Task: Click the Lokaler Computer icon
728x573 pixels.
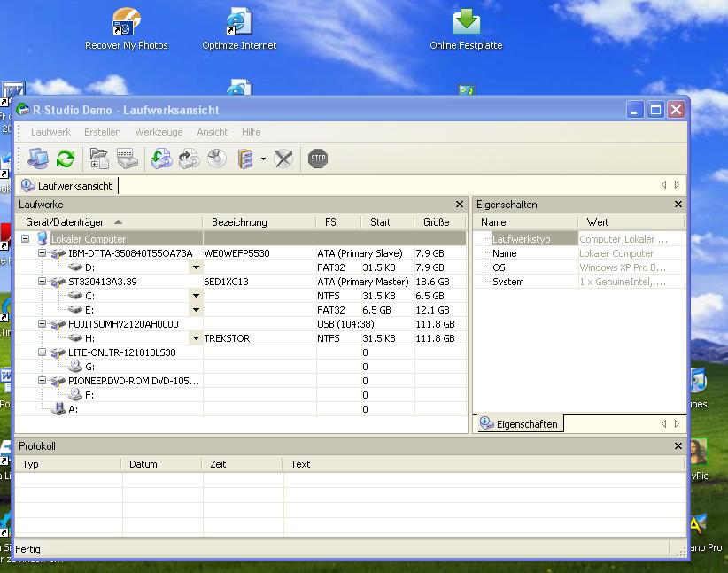Action: pos(43,238)
